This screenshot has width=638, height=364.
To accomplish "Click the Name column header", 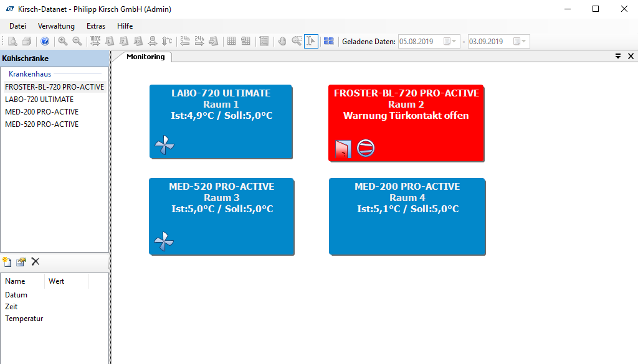I will [23, 281].
